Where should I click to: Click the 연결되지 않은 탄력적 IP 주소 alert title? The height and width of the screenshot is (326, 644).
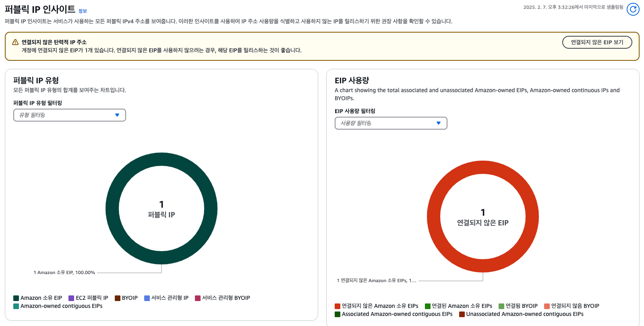coord(54,42)
